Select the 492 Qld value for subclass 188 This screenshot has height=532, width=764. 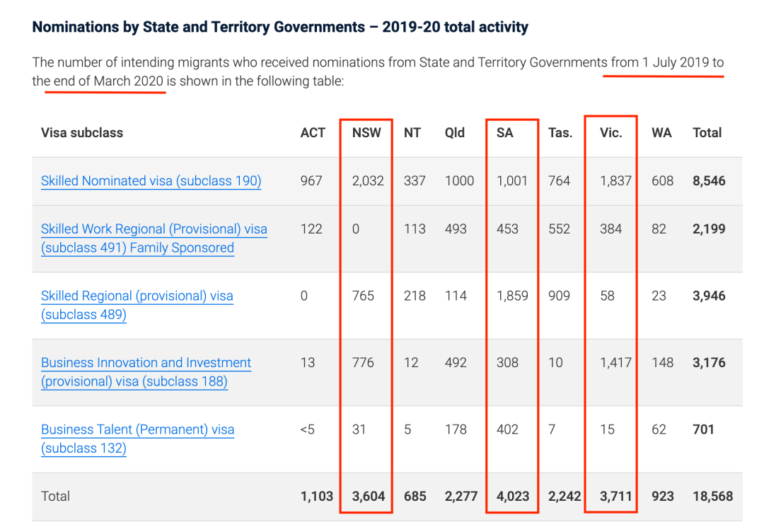pos(456,362)
